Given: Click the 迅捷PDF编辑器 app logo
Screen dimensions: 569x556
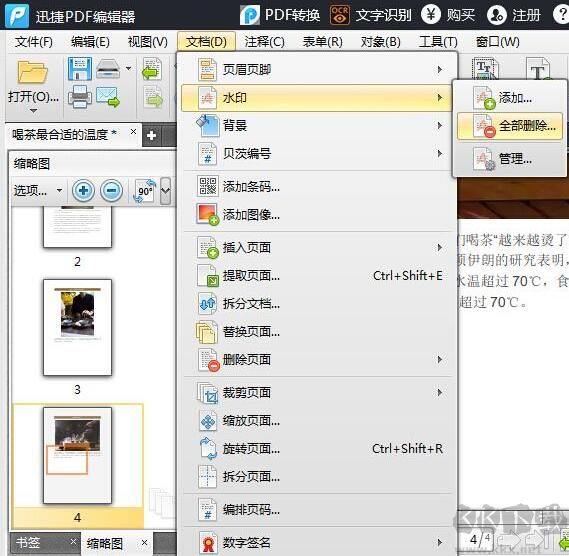Looking at the screenshot, I should click(x=17, y=15).
